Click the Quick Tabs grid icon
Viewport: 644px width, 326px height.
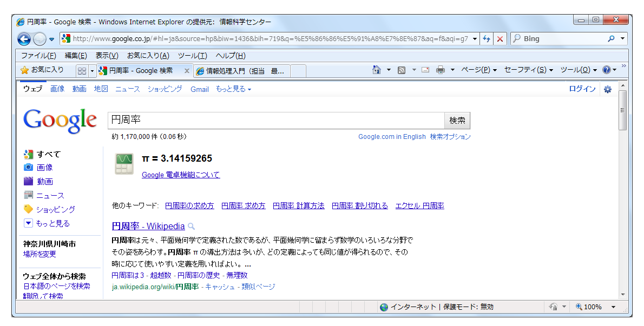point(82,71)
